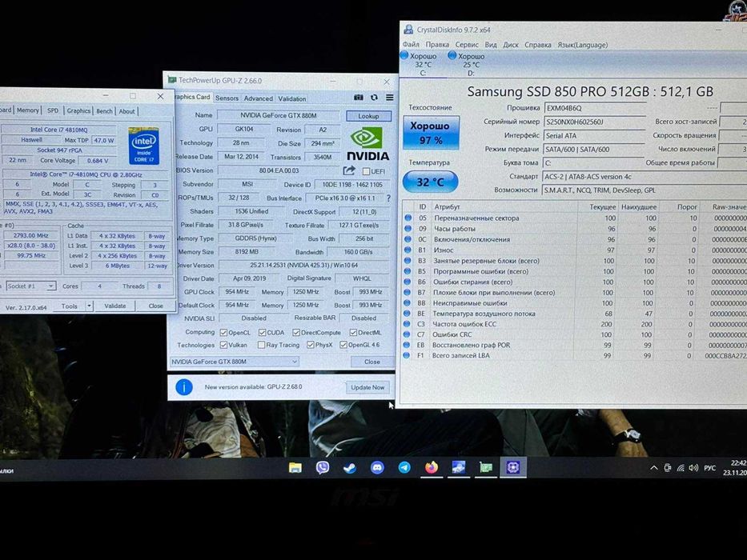Click the NVIDIA logo in GPU-Z
The height and width of the screenshot is (560, 747).
[367, 144]
